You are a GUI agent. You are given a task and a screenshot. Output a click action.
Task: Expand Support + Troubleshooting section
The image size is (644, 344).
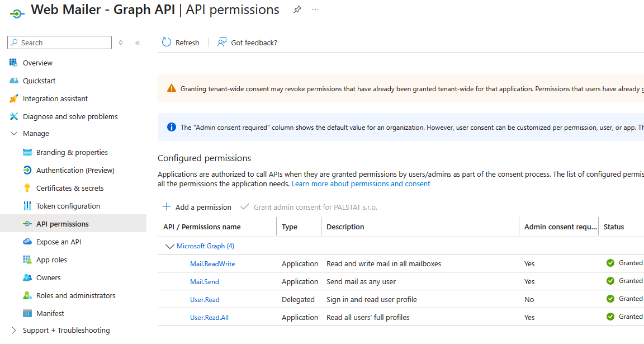(66, 331)
